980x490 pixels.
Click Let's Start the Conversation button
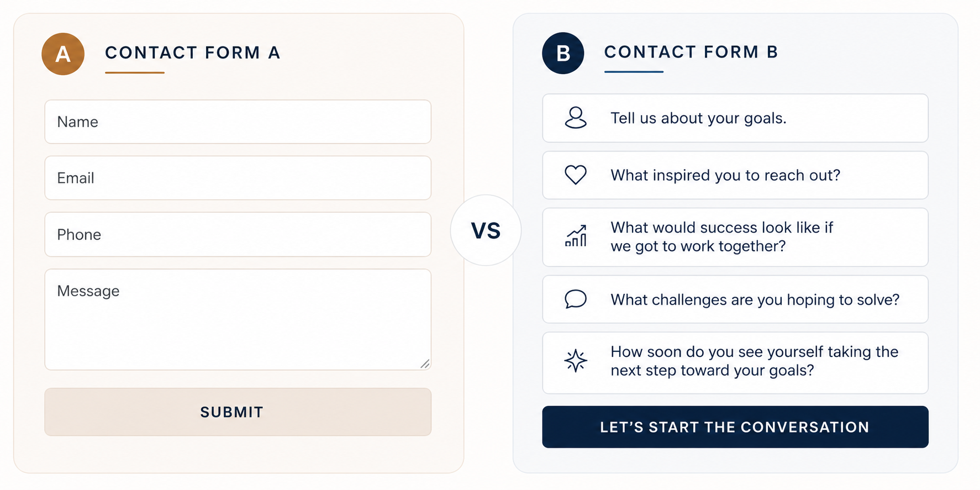(x=735, y=427)
